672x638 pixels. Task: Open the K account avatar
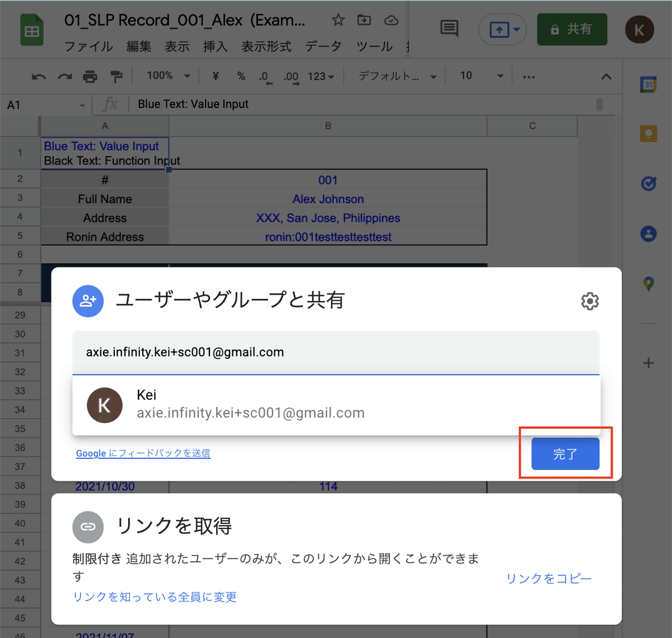tap(639, 29)
